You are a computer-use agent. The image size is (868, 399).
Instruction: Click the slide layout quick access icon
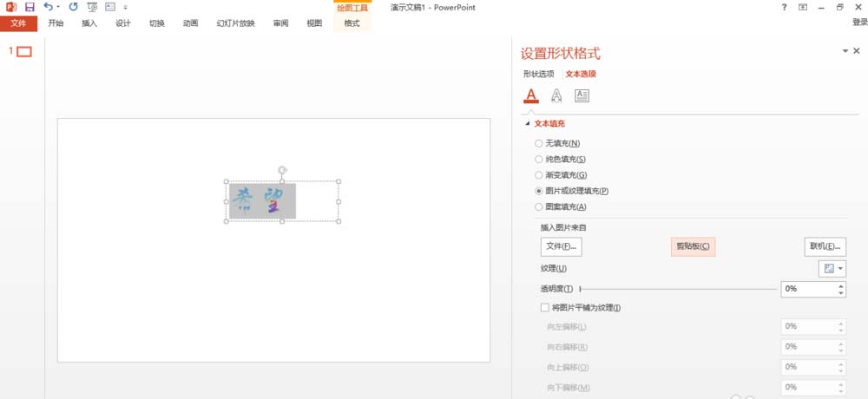click(110, 7)
